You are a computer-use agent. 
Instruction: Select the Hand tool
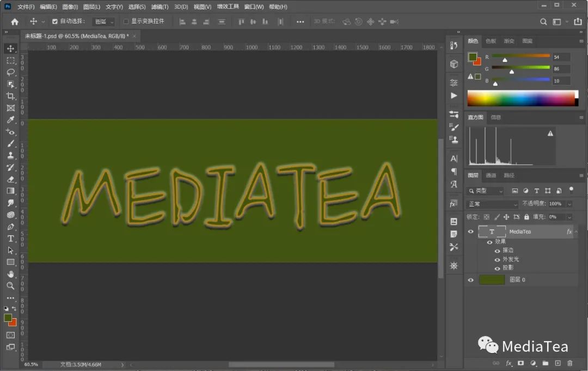[x=10, y=274]
